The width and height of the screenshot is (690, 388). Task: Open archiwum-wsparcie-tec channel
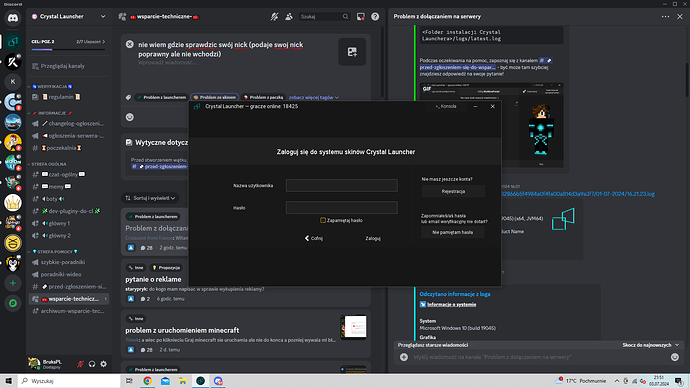pyautogui.click(x=69, y=311)
